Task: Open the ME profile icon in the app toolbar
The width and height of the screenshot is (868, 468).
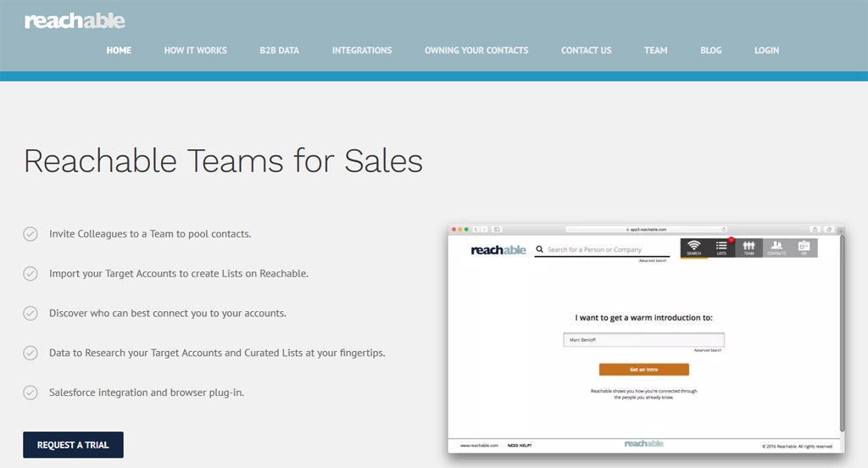Action: [804, 248]
